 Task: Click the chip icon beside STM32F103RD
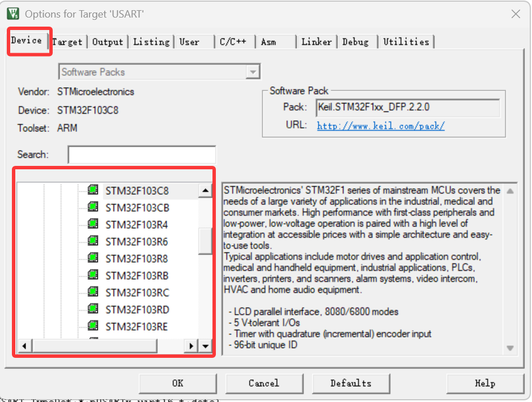93,308
